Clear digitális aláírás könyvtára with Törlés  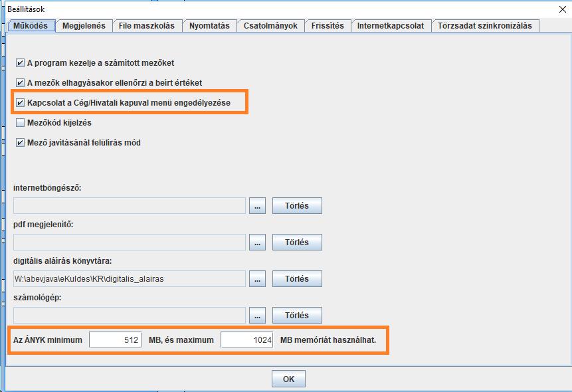[297, 279]
